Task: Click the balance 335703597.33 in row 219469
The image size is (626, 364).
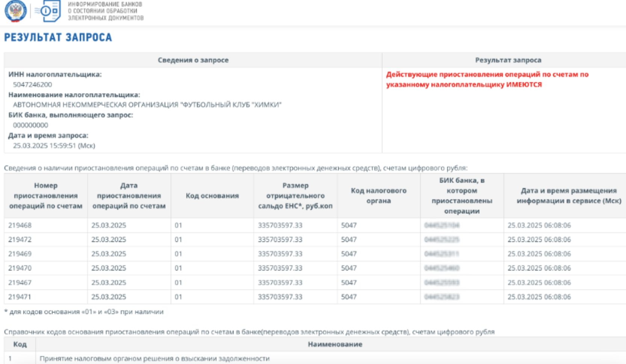Action: 280,254
